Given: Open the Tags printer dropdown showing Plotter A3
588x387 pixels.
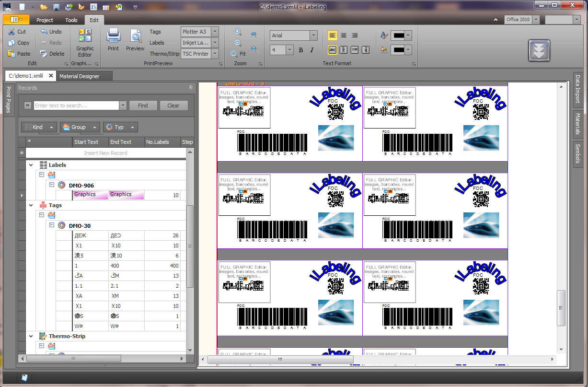Looking at the screenshot, I should (x=215, y=32).
